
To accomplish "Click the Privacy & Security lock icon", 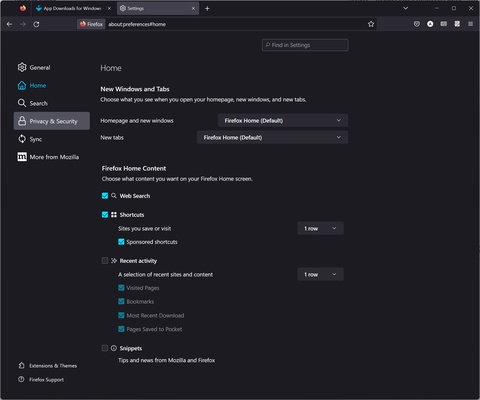I will pyautogui.click(x=22, y=121).
